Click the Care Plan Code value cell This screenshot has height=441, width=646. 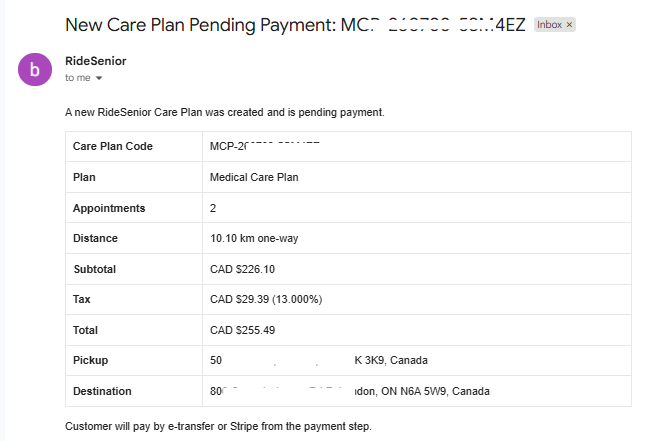pos(417,146)
